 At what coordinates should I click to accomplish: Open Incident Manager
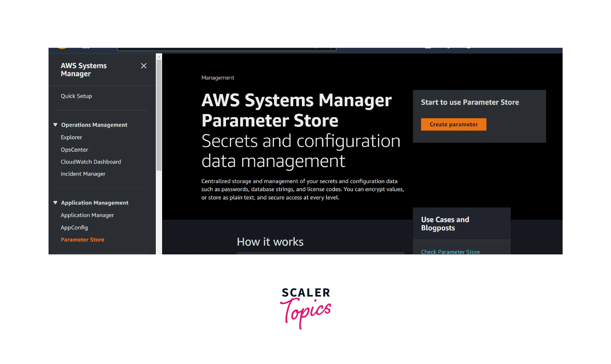coord(83,174)
